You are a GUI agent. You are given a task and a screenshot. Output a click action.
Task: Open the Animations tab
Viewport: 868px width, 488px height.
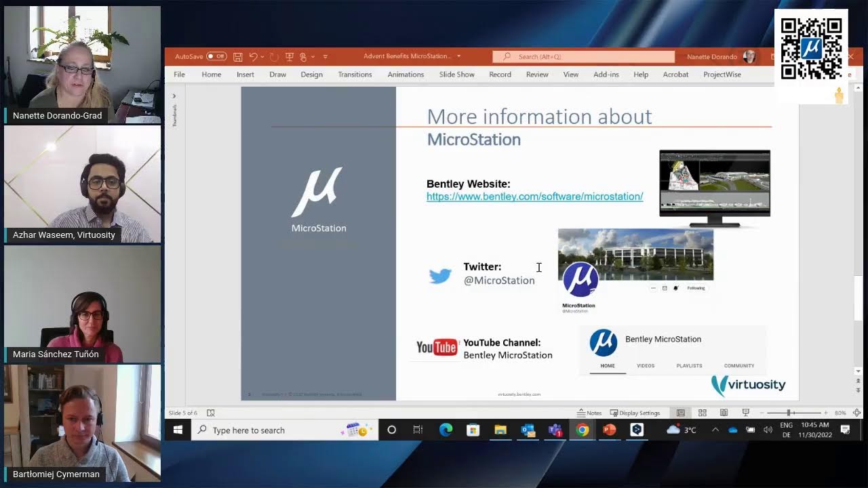[406, 75]
